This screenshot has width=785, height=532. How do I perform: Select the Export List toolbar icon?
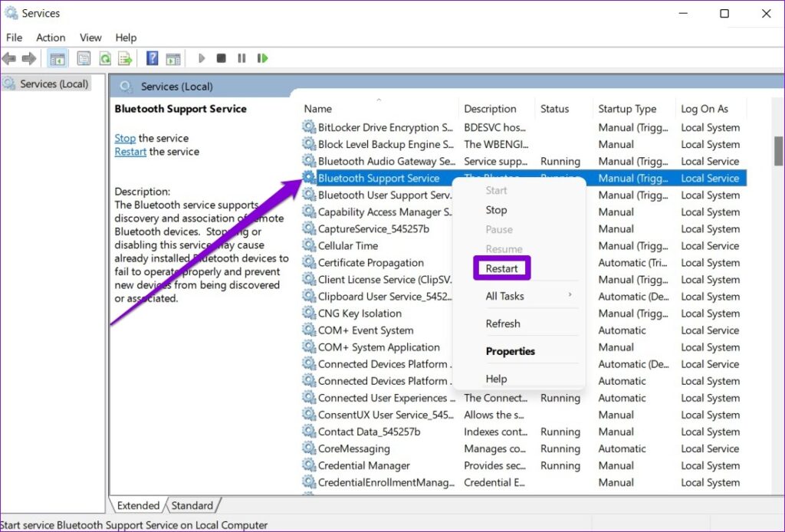pyautogui.click(x=124, y=58)
